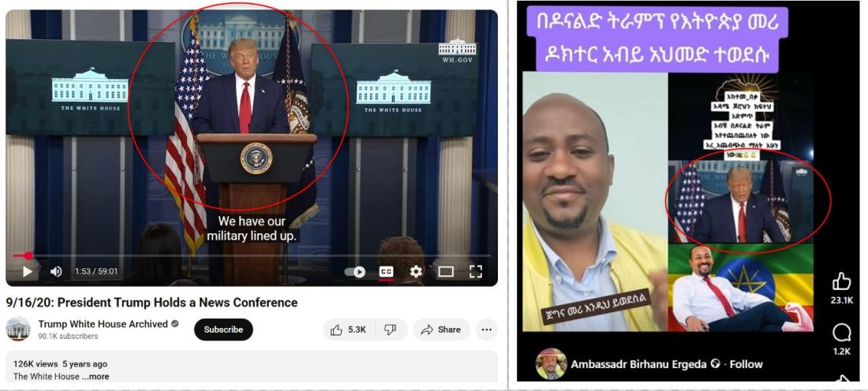The height and width of the screenshot is (391, 868).
Task: Open the video settings gear
Action: pyautogui.click(x=416, y=271)
